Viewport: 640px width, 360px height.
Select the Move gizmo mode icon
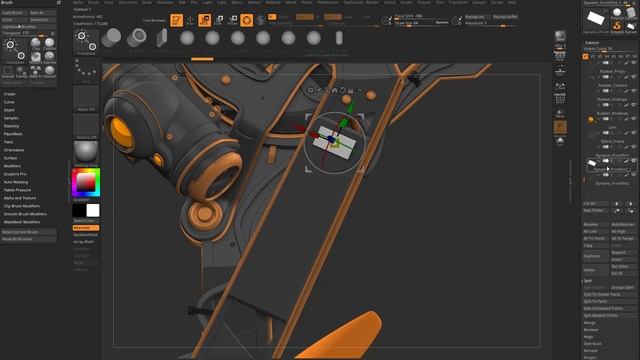[x=204, y=20]
